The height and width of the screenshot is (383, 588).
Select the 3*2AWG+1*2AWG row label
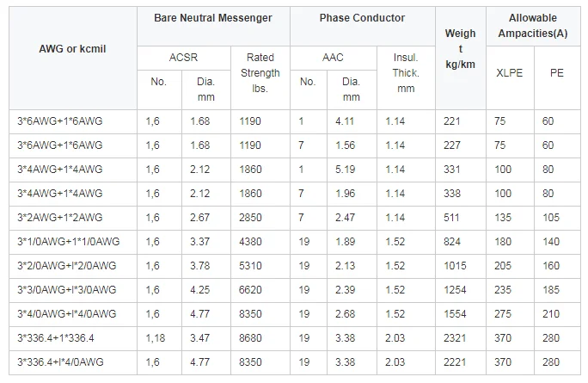(x=60, y=218)
